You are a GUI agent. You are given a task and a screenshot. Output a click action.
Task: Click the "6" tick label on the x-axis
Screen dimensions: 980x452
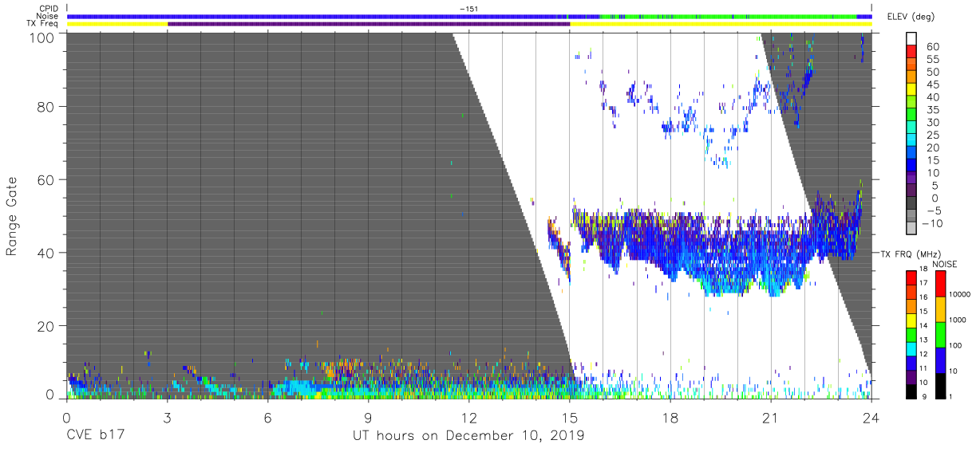click(267, 418)
